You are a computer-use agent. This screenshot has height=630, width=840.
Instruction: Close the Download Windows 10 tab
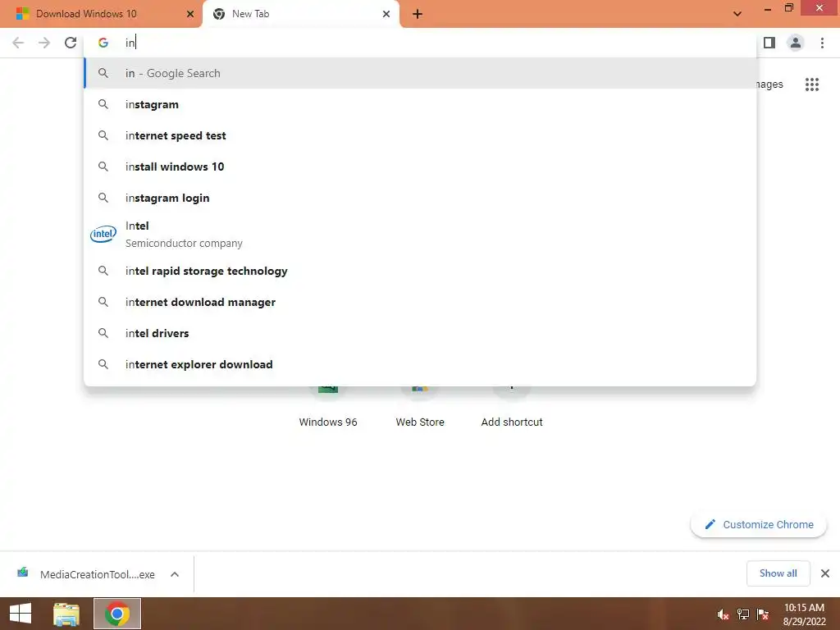(x=190, y=14)
